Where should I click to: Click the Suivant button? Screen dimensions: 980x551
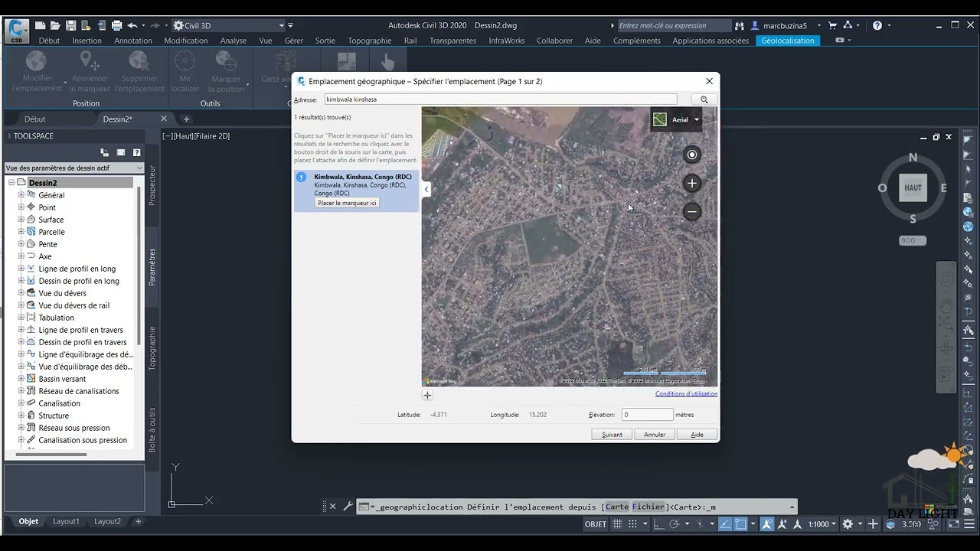[x=612, y=434]
